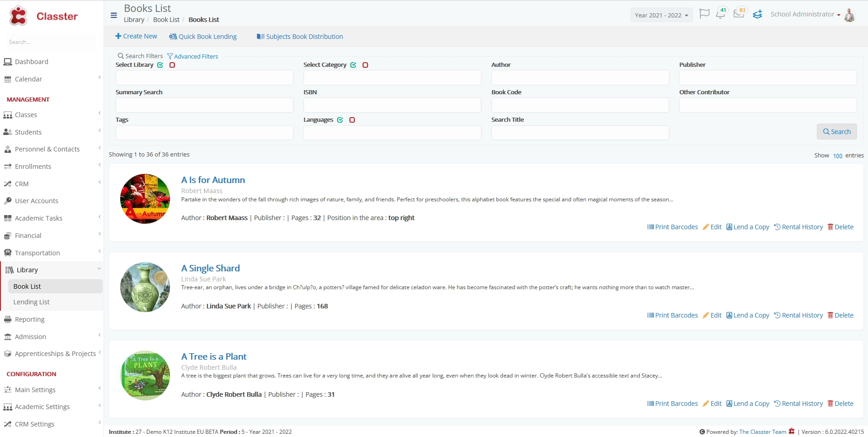Image resolution: width=868 pixels, height=437 pixels.
Task: Open A Single Shard title link
Action: pos(210,268)
